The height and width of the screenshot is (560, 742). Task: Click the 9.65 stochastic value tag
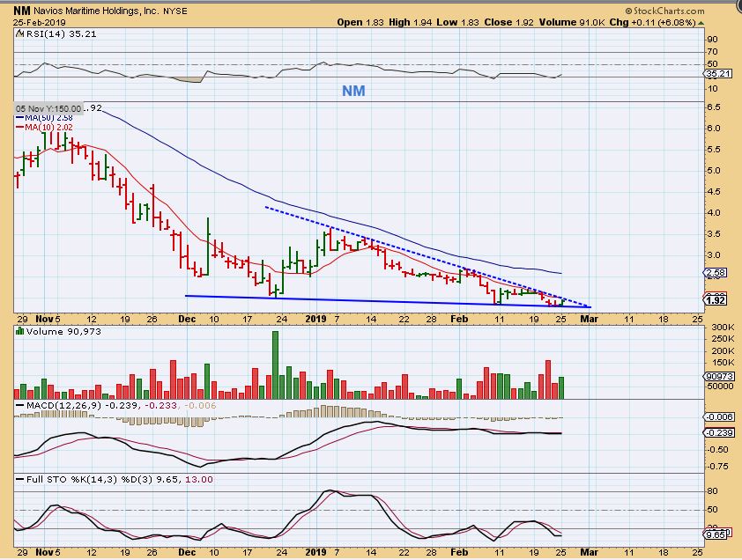716,535
